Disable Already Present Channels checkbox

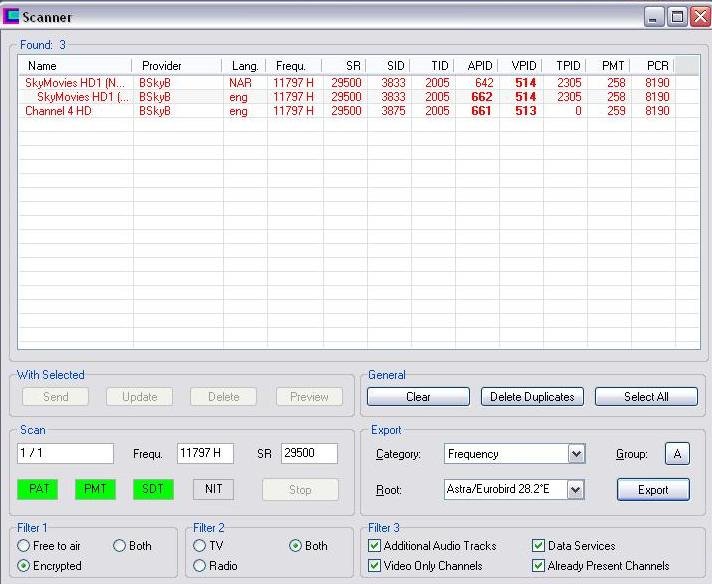point(539,566)
